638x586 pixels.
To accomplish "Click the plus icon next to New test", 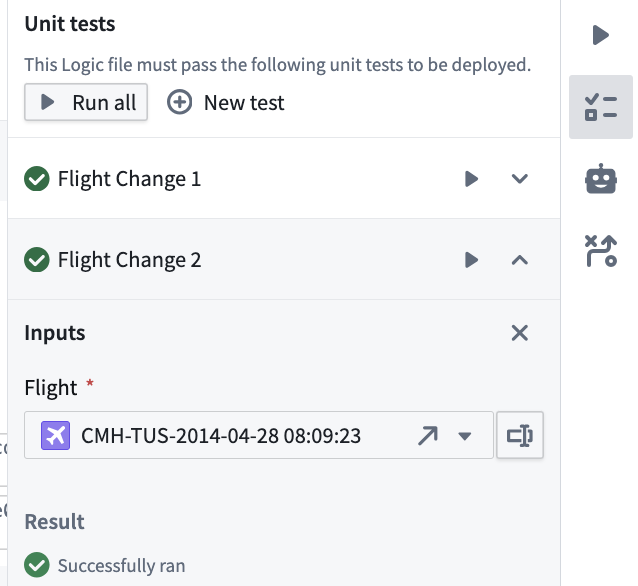I will point(179,102).
